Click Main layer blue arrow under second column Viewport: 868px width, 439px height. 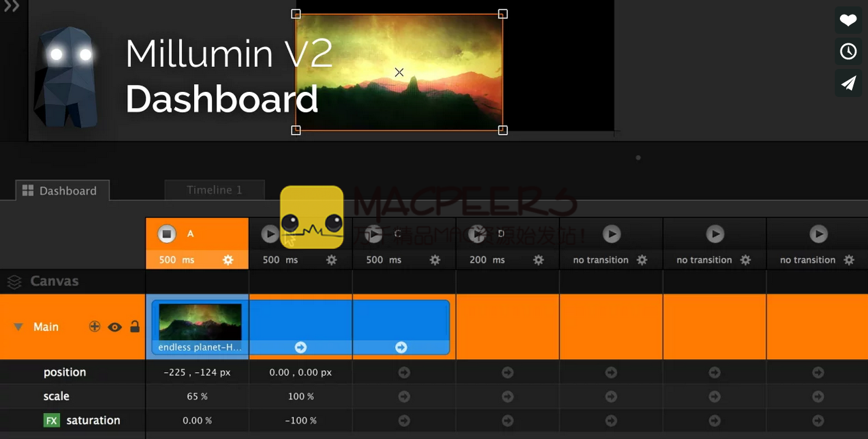(x=301, y=347)
